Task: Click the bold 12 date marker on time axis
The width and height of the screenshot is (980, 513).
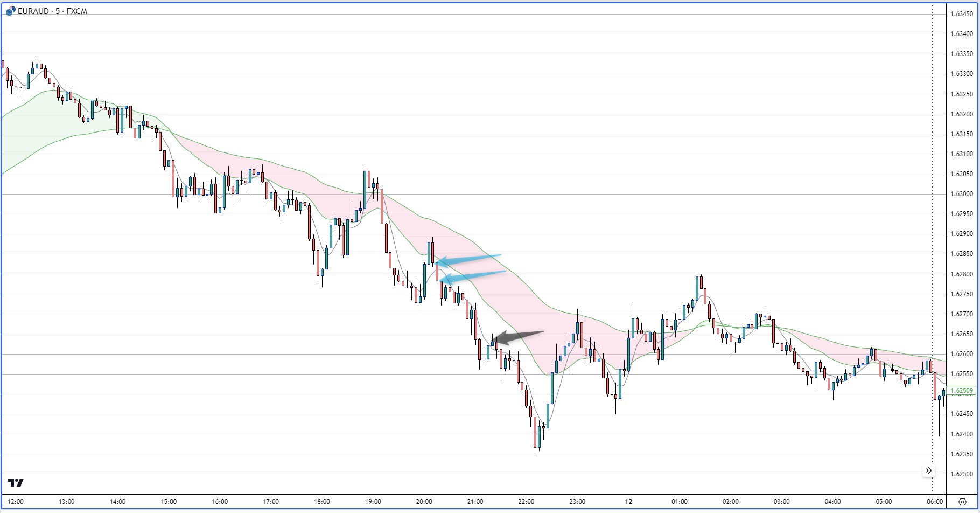Action: [628, 502]
